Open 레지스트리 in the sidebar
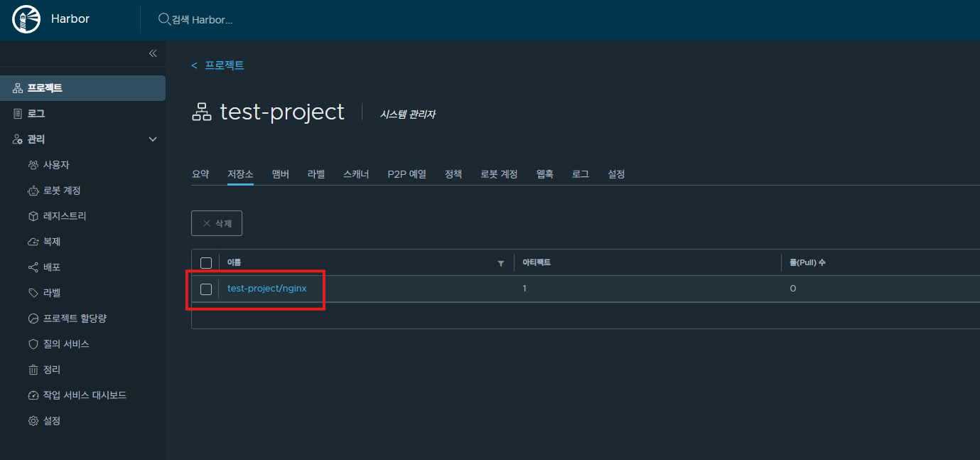 (65, 216)
